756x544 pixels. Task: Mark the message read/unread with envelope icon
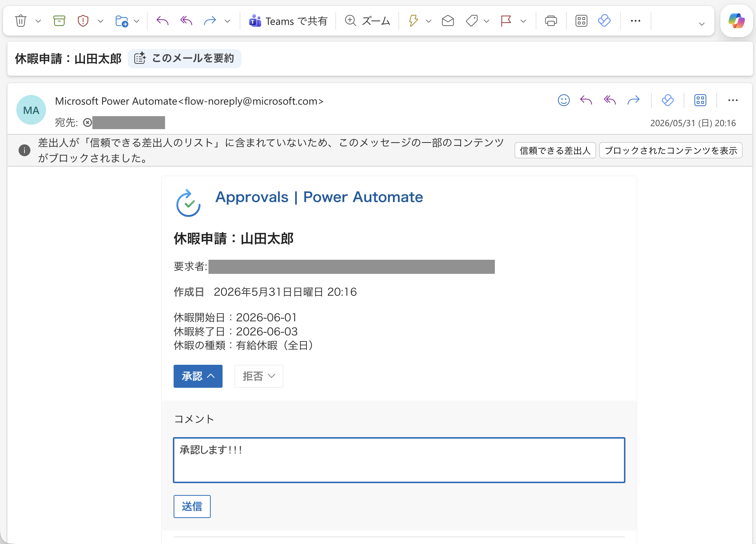[448, 21]
